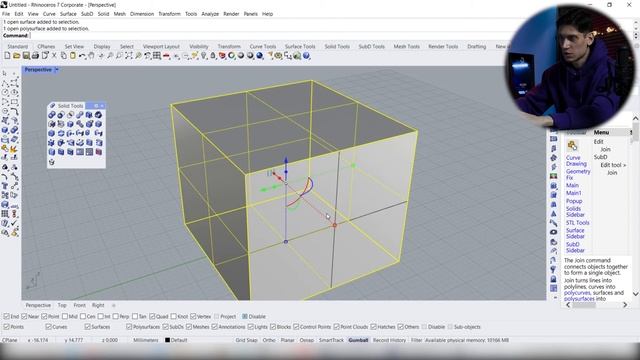Viewport: 640px width, 360px height.
Task: Click the Array grid icon in left sidebar
Action: tap(5, 214)
